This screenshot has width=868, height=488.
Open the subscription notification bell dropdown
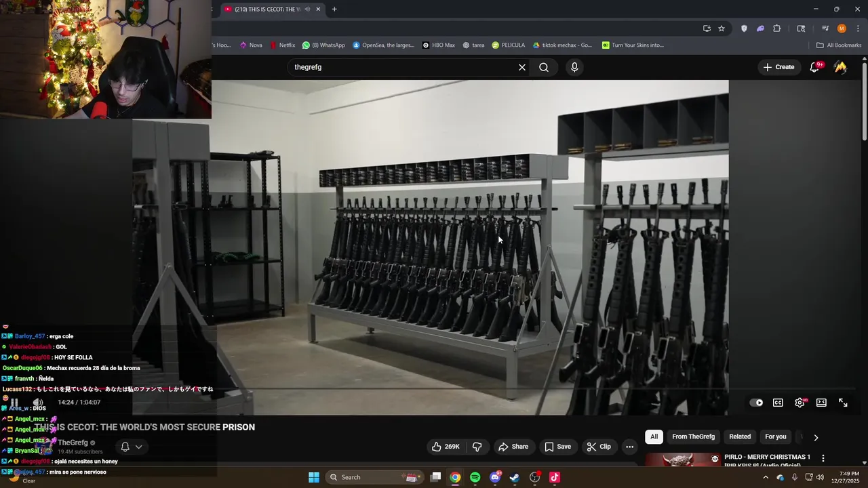coord(131,447)
